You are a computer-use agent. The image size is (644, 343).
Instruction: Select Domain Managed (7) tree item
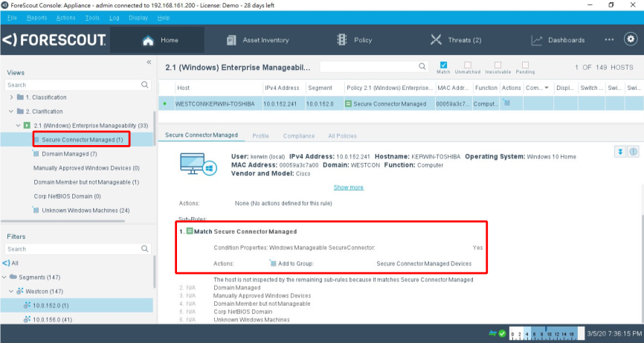click(69, 153)
